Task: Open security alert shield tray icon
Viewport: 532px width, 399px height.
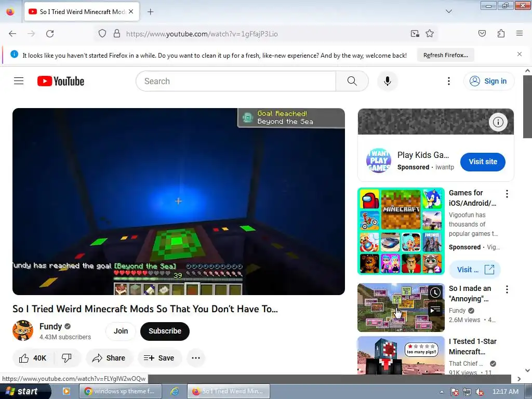Action: [454, 392]
